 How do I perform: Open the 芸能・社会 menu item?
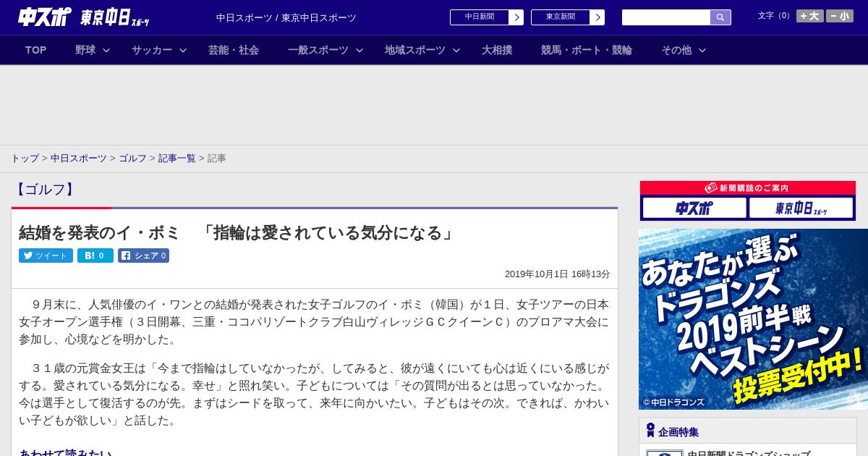tap(234, 50)
